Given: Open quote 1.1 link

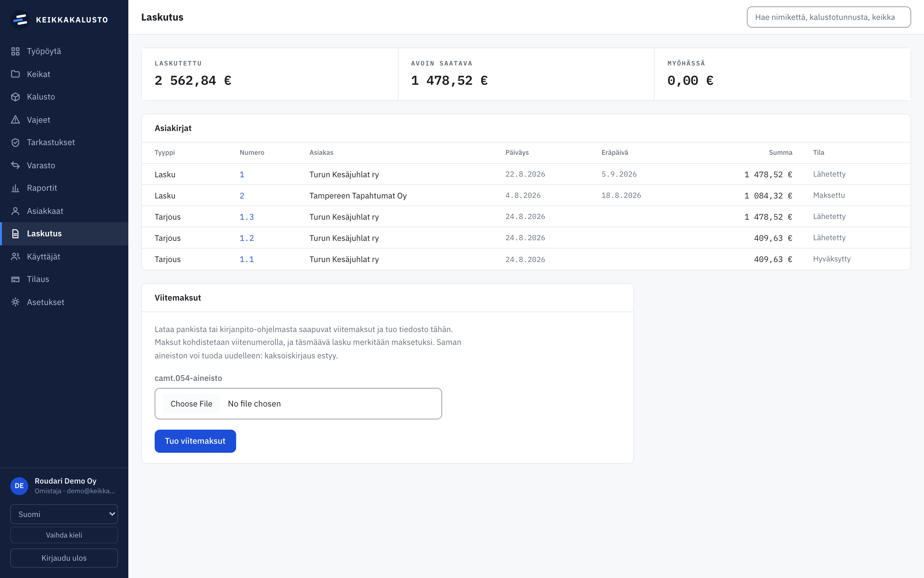Looking at the screenshot, I should [247, 259].
